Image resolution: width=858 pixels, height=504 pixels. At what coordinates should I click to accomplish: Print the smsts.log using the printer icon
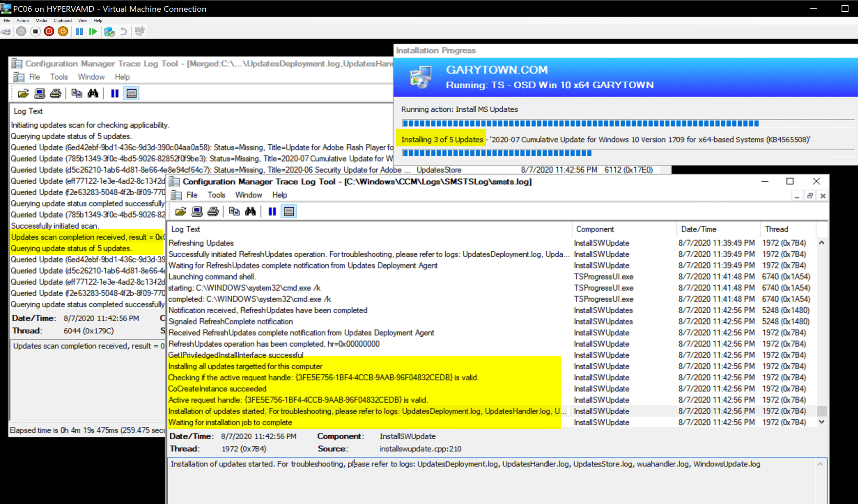(x=213, y=211)
